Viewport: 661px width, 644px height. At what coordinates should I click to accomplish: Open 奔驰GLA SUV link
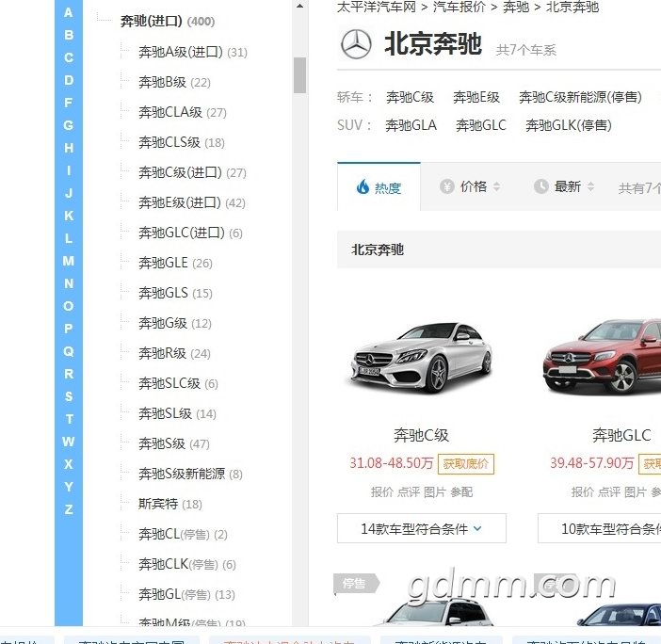[x=411, y=125]
